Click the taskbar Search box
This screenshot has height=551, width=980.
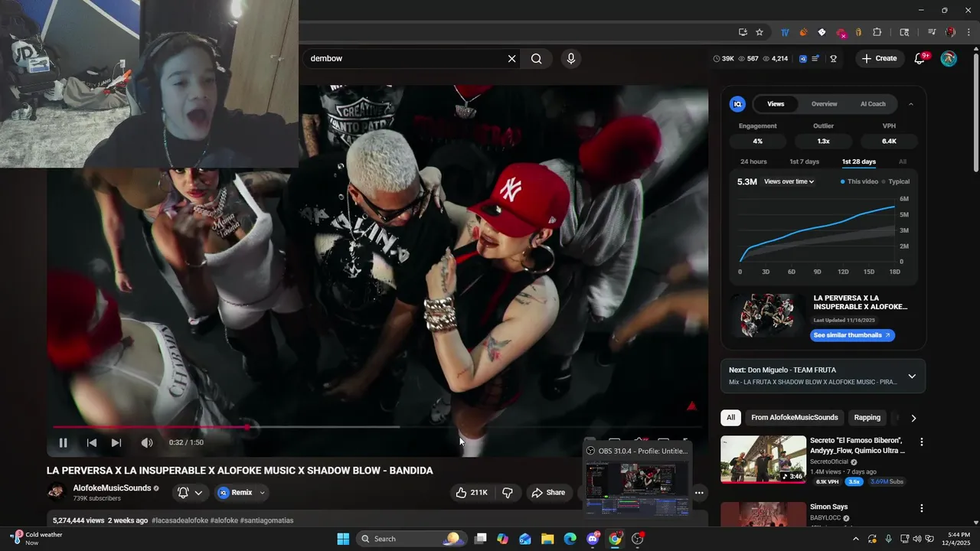tap(410, 539)
